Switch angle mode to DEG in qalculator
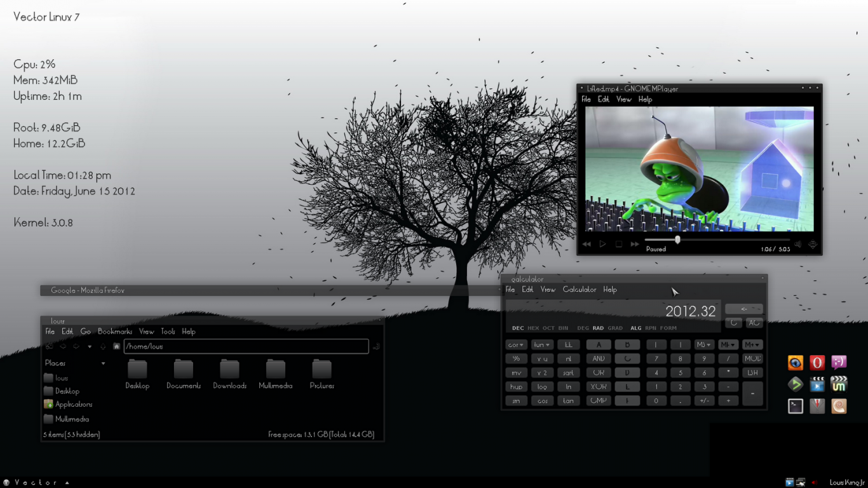The image size is (868, 488). tap(583, 328)
